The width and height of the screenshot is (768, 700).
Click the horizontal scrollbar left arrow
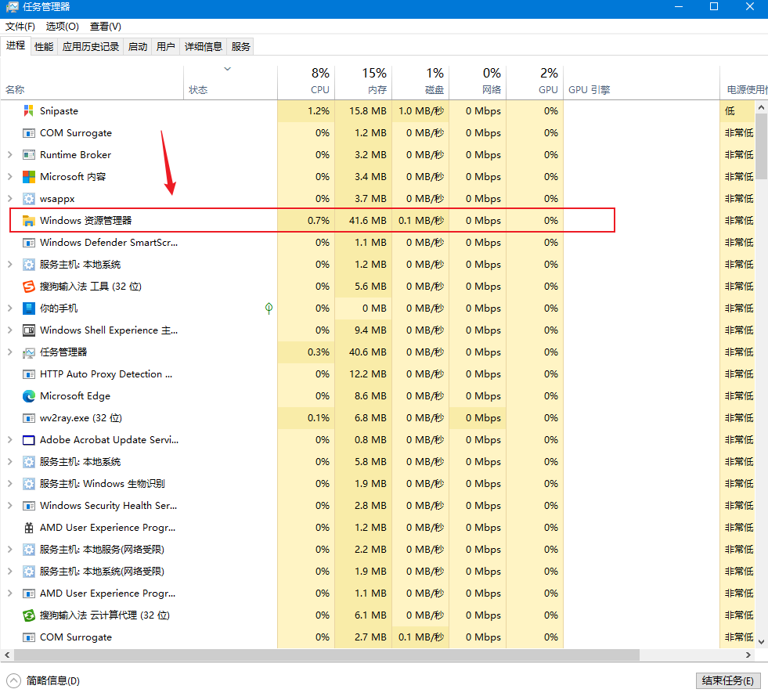pos(7,655)
